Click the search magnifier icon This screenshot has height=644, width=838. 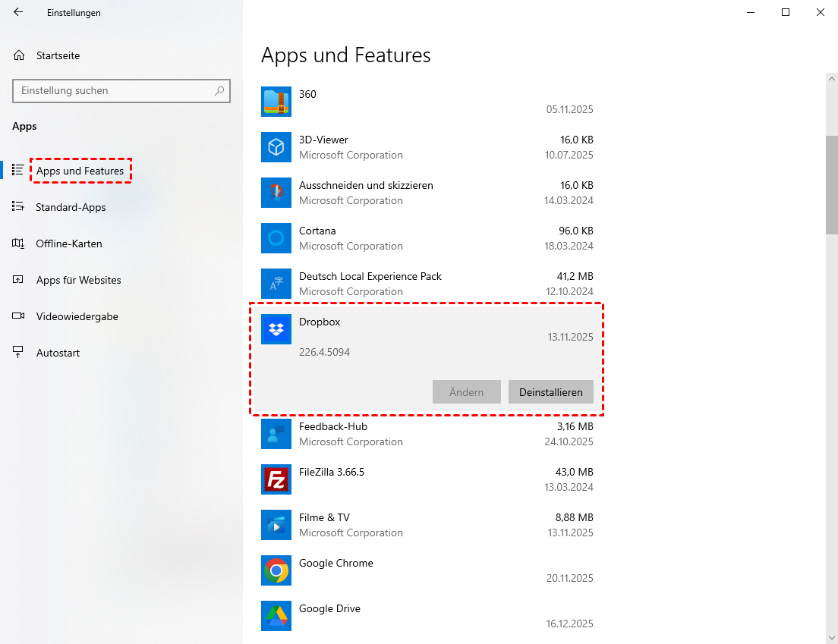click(x=219, y=91)
